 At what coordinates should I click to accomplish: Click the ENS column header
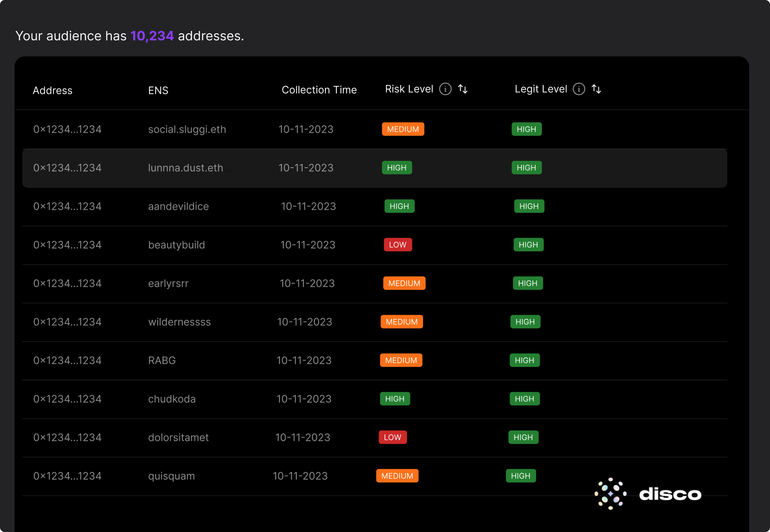click(x=158, y=90)
